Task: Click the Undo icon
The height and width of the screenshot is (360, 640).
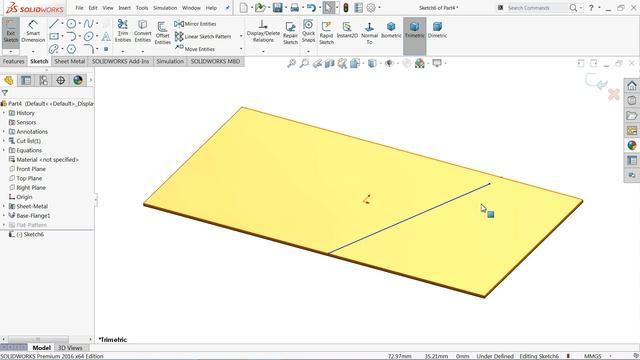Action: click(x=311, y=7)
